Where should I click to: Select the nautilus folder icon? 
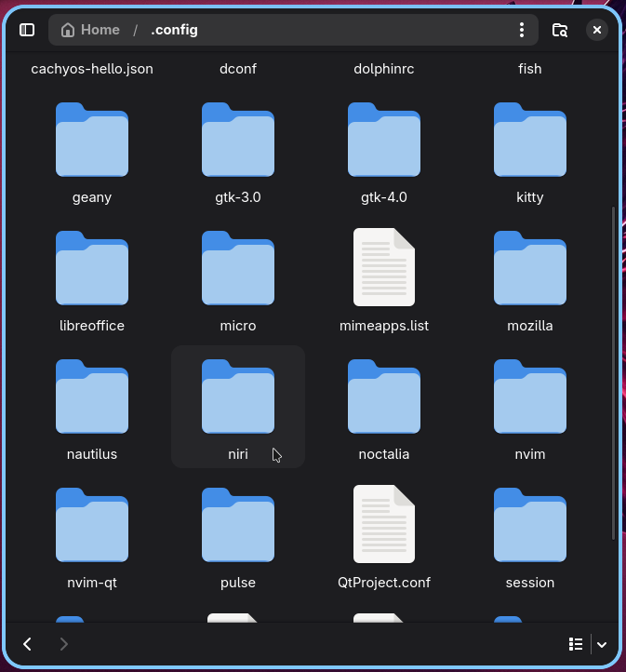pyautogui.click(x=92, y=396)
